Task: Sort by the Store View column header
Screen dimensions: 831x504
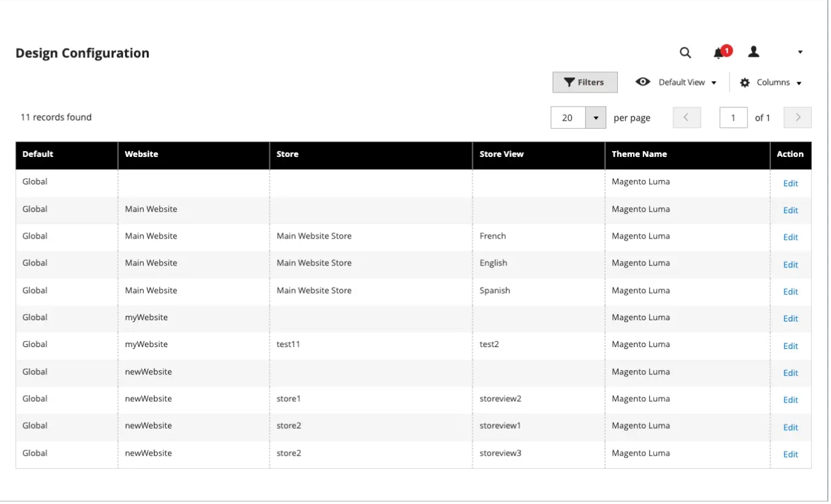Action: click(x=539, y=154)
